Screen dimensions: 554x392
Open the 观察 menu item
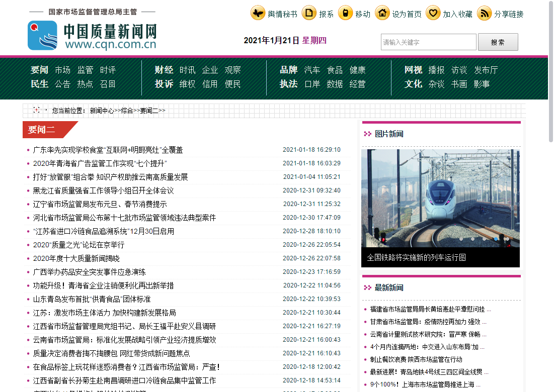(232, 70)
